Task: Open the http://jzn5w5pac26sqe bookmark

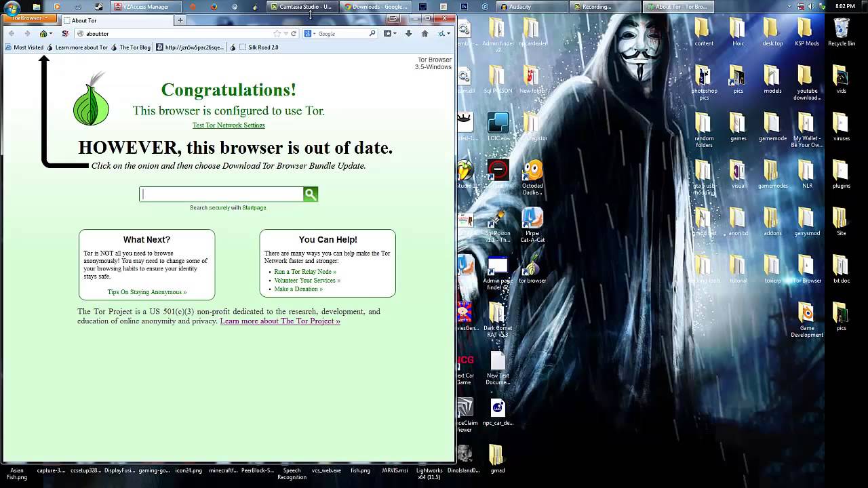Action: click(190, 47)
